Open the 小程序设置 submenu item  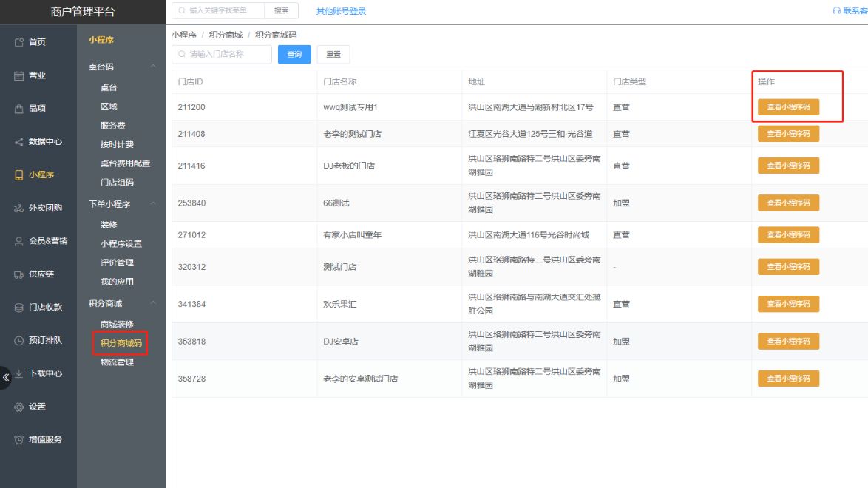click(121, 244)
